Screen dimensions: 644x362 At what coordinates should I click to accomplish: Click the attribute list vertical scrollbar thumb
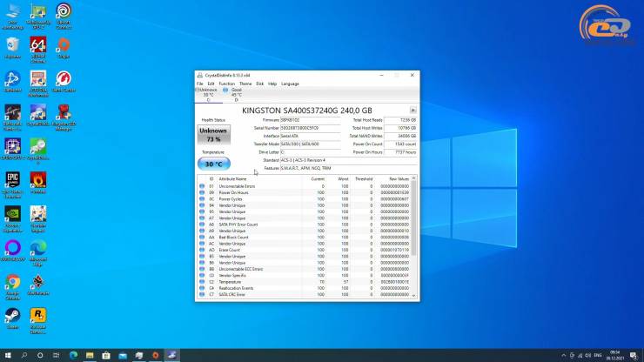pyautogui.click(x=413, y=218)
